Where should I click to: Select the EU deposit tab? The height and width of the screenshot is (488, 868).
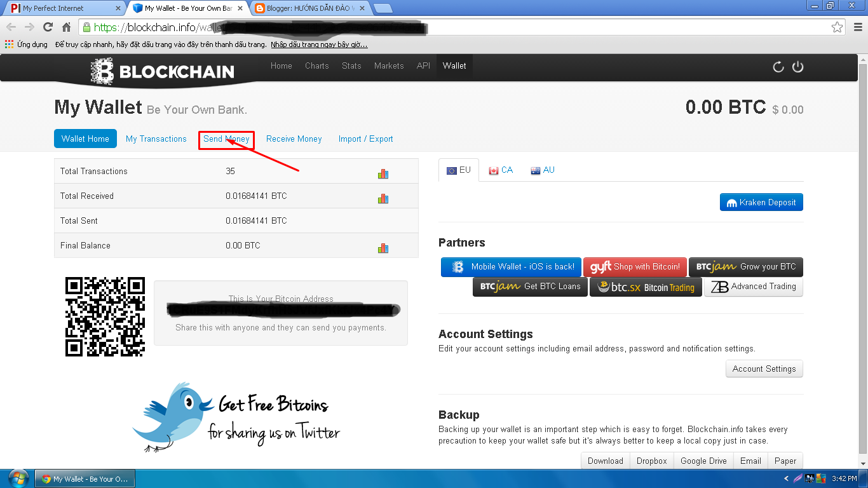[x=459, y=170]
